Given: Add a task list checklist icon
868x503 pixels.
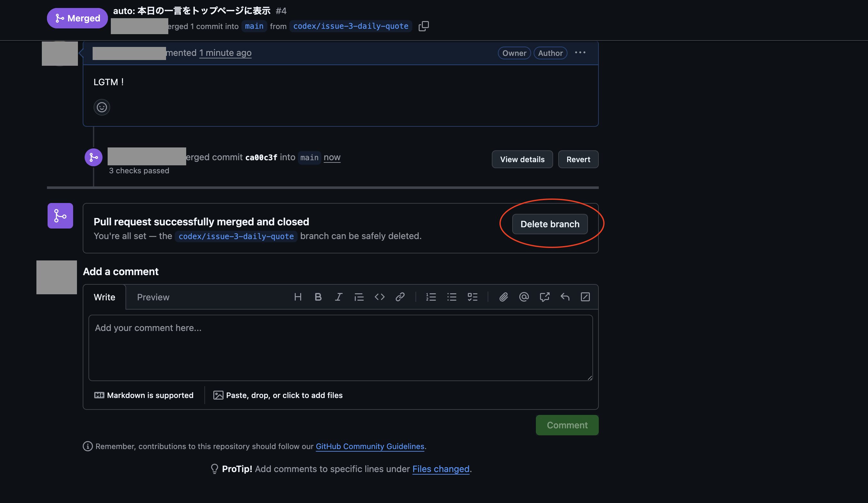Looking at the screenshot, I should pyautogui.click(x=472, y=297).
